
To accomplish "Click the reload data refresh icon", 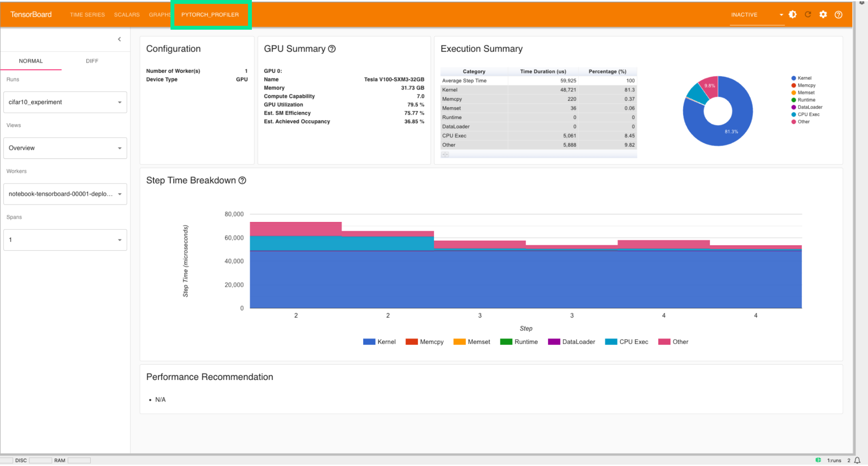I will 808,15.
